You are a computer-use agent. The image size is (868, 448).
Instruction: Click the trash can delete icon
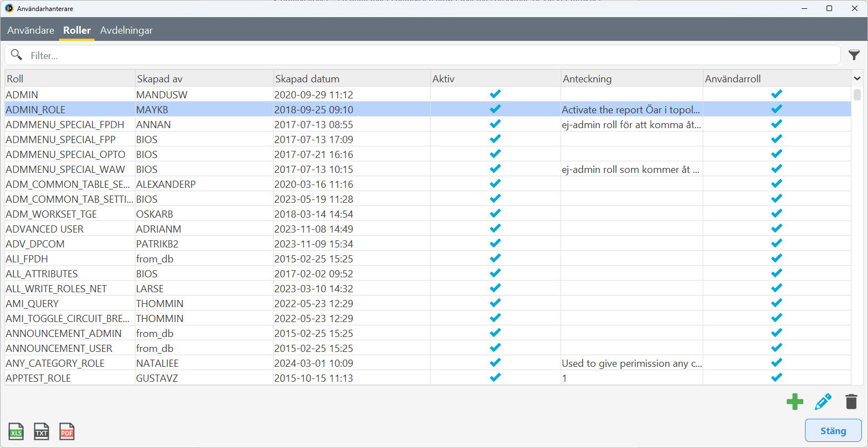click(x=851, y=402)
